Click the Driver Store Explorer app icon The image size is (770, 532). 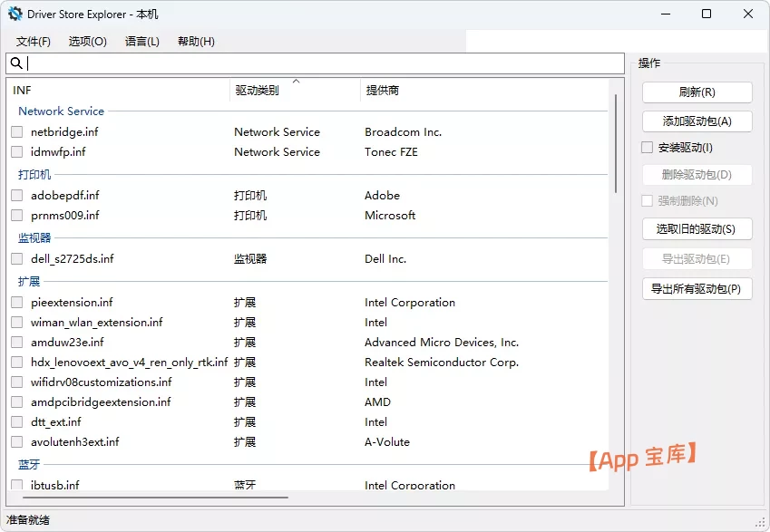point(15,14)
